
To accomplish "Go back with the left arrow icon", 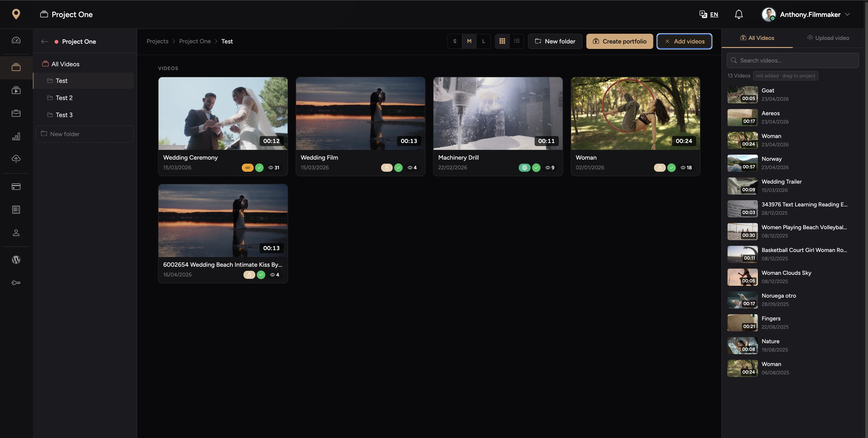I will pyautogui.click(x=44, y=42).
